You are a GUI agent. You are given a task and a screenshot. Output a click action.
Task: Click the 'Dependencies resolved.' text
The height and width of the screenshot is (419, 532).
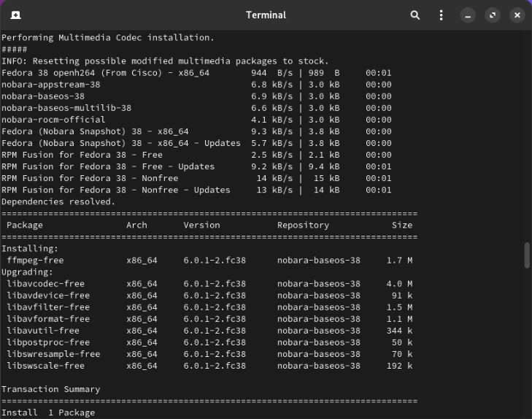pos(58,202)
